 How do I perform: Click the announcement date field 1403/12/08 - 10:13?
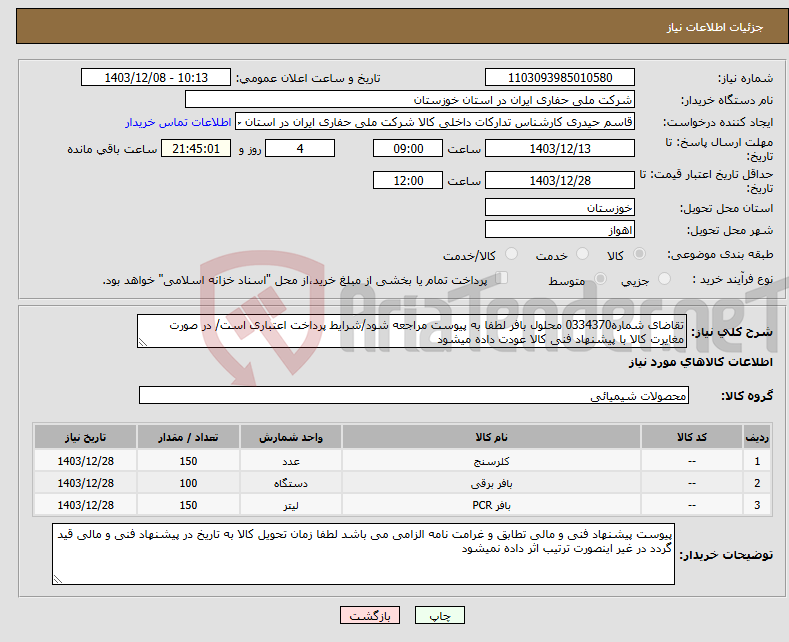point(156,77)
